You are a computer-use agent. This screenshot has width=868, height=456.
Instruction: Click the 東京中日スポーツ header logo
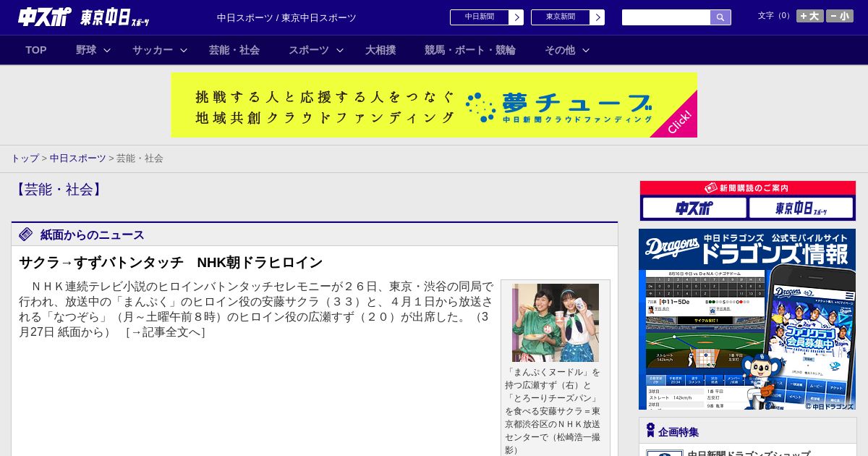[x=115, y=17]
